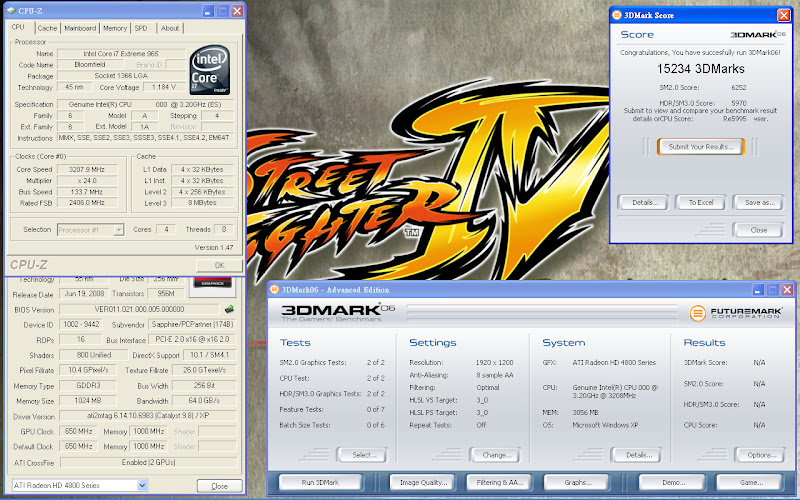The image size is (800, 500).
Task: Launch Game button in 3DMark06
Action: click(x=751, y=482)
